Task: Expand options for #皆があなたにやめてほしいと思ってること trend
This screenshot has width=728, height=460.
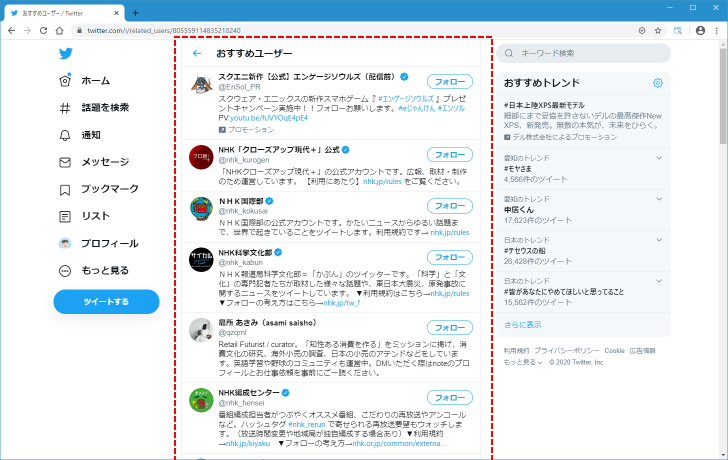Action: (x=659, y=281)
